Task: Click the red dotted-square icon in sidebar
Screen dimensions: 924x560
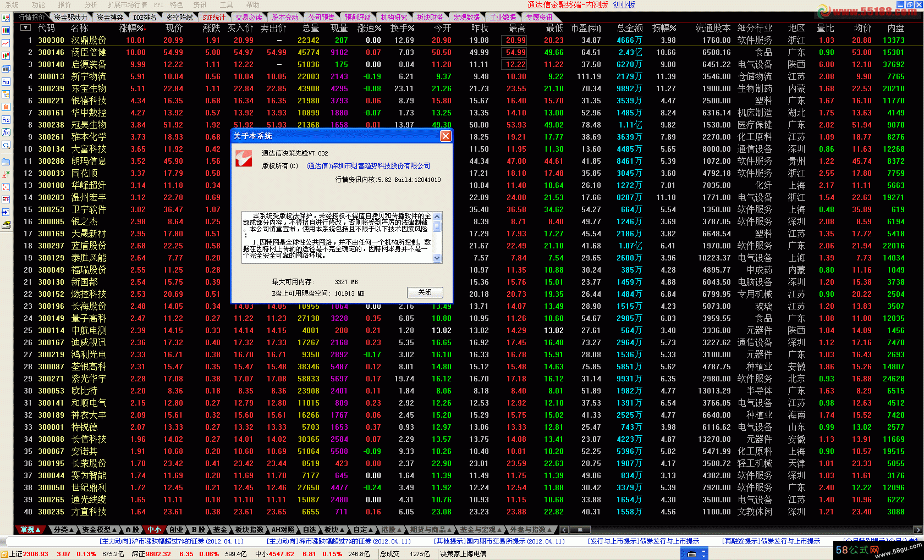Action: point(6,187)
